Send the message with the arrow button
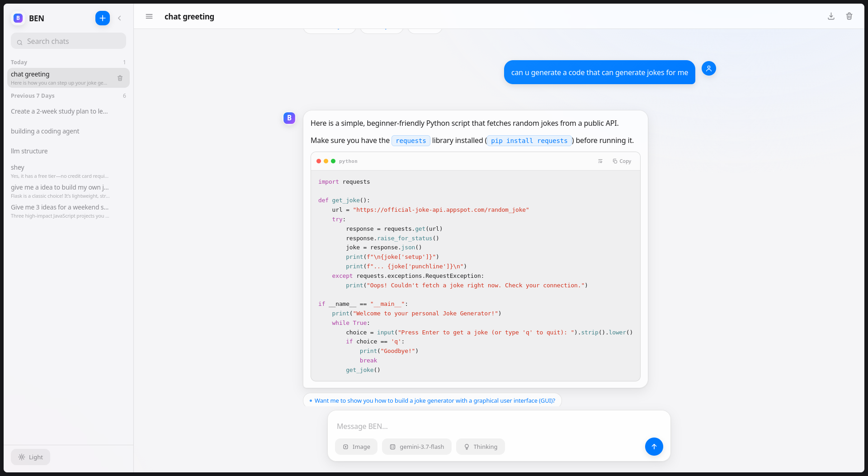Image resolution: width=868 pixels, height=476 pixels. click(x=654, y=447)
